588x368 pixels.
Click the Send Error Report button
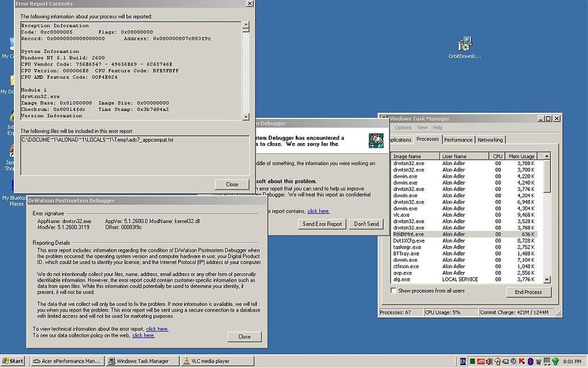coord(322,224)
